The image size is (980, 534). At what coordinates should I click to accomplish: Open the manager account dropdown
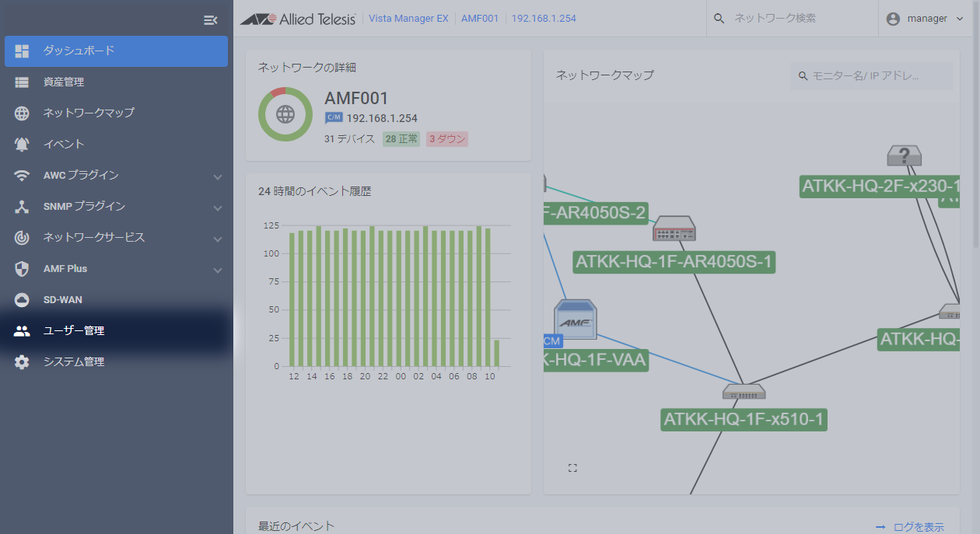[x=925, y=18]
